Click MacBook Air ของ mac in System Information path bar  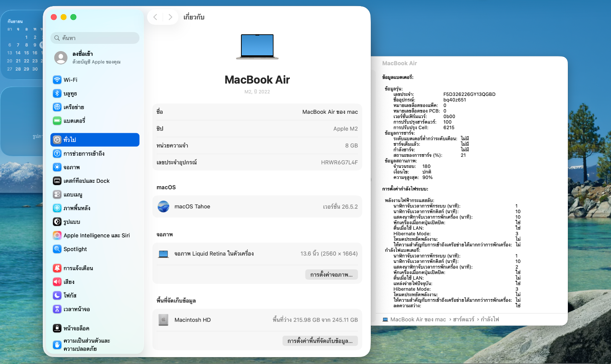(x=418, y=319)
